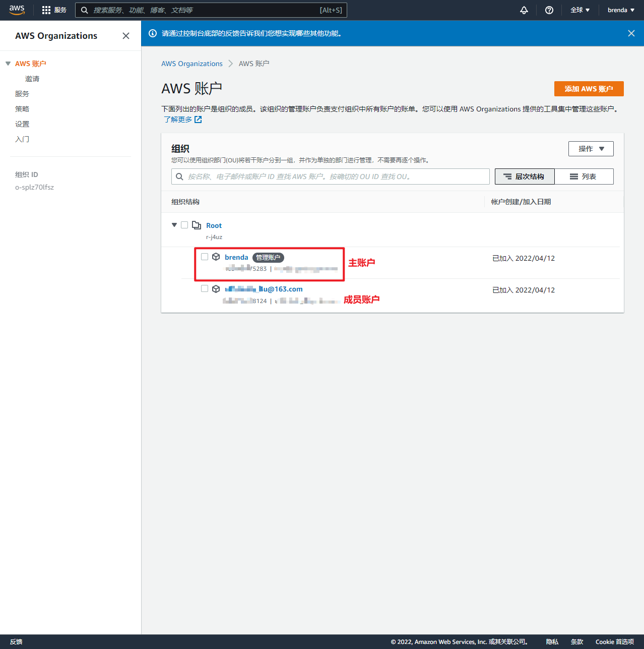Click the cube icon beside 163.com account
Image resolution: width=644 pixels, height=649 pixels.
tap(216, 289)
